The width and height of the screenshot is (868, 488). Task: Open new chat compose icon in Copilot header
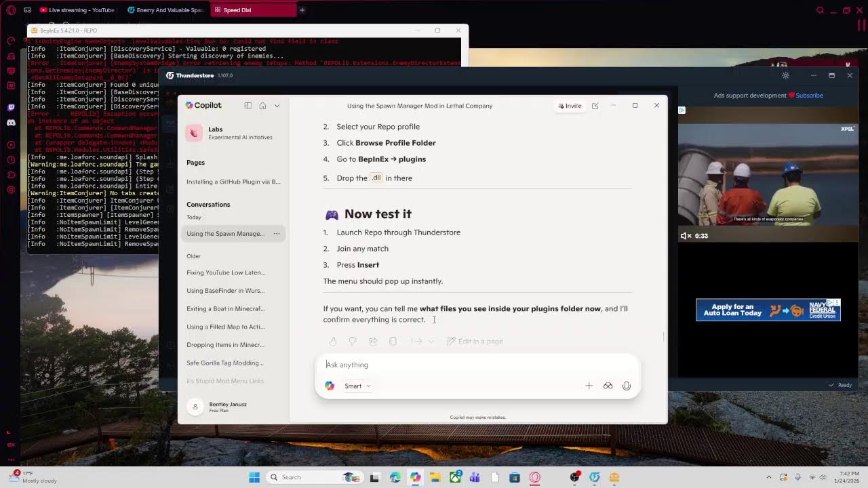click(x=595, y=106)
